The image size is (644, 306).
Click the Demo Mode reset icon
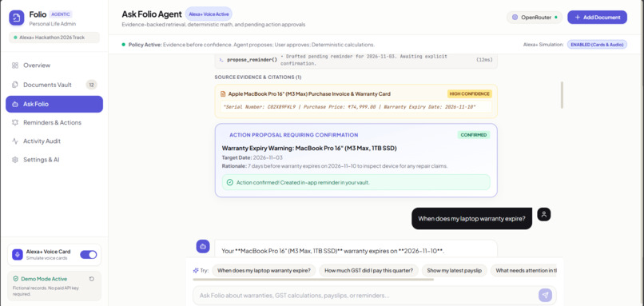(92, 279)
